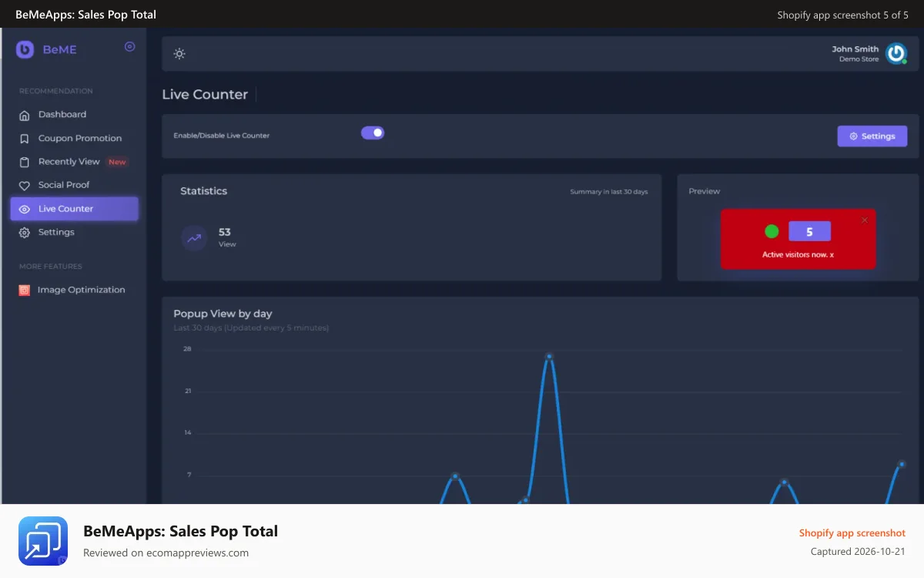
Task: Select the Live Counter menu item
Action: tap(74, 209)
